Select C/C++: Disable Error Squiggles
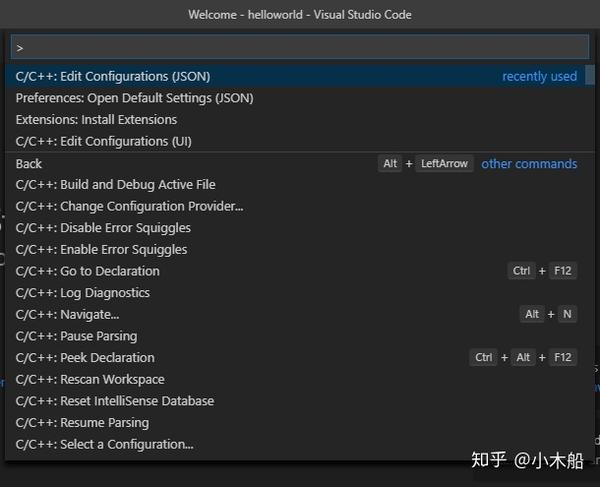 (295, 228)
